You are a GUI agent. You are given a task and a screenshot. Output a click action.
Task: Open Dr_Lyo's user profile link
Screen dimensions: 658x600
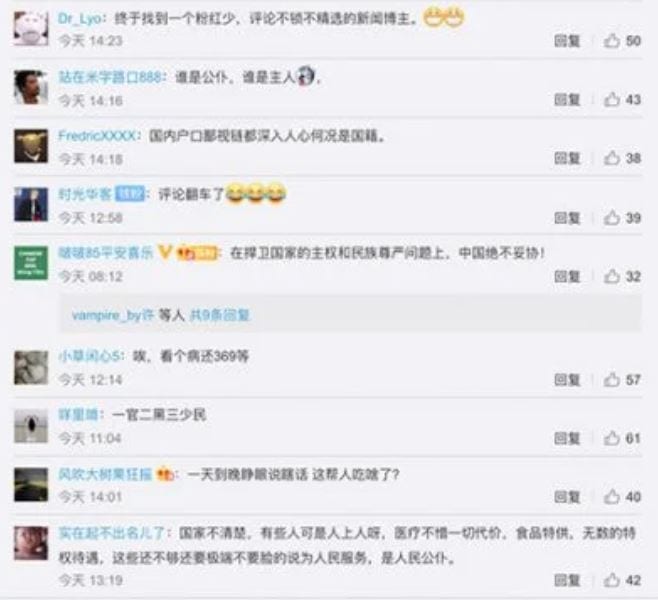79,18
